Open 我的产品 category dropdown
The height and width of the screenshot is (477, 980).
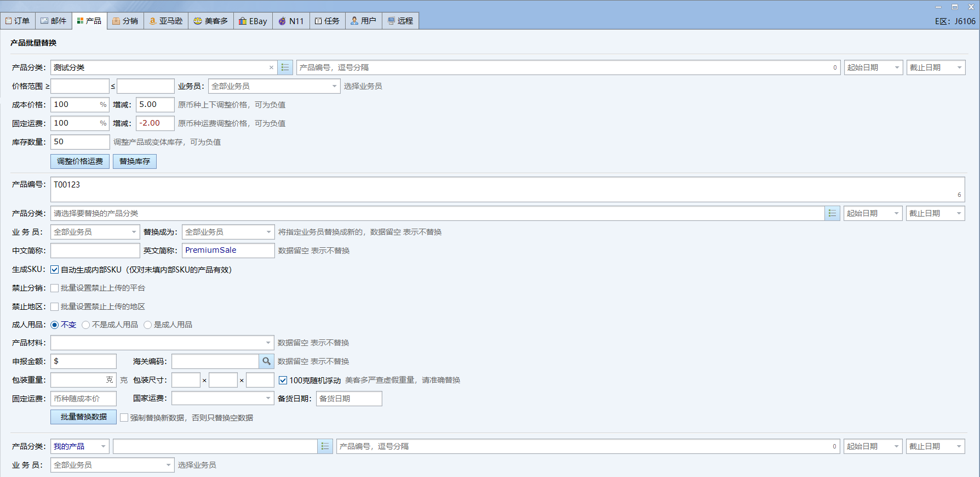click(x=80, y=446)
